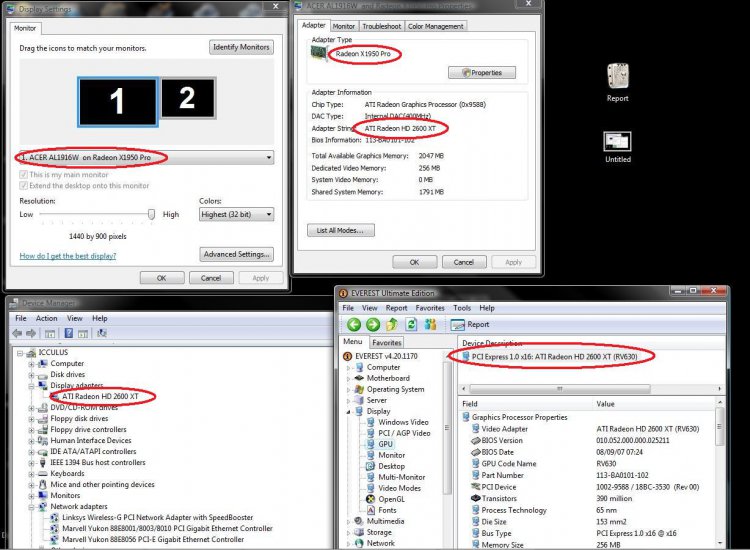Click the EVEREST up-level arrow icon
This screenshot has width=750, height=550.
pyautogui.click(x=392, y=325)
